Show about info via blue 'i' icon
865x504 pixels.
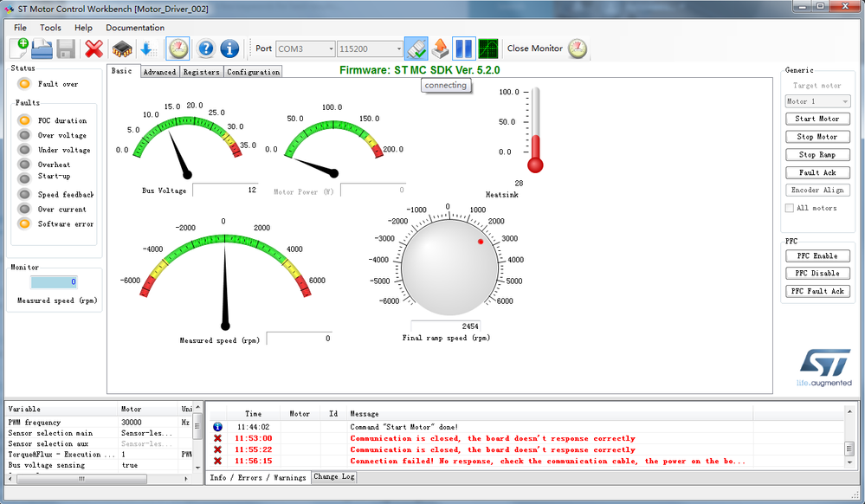[x=229, y=48]
